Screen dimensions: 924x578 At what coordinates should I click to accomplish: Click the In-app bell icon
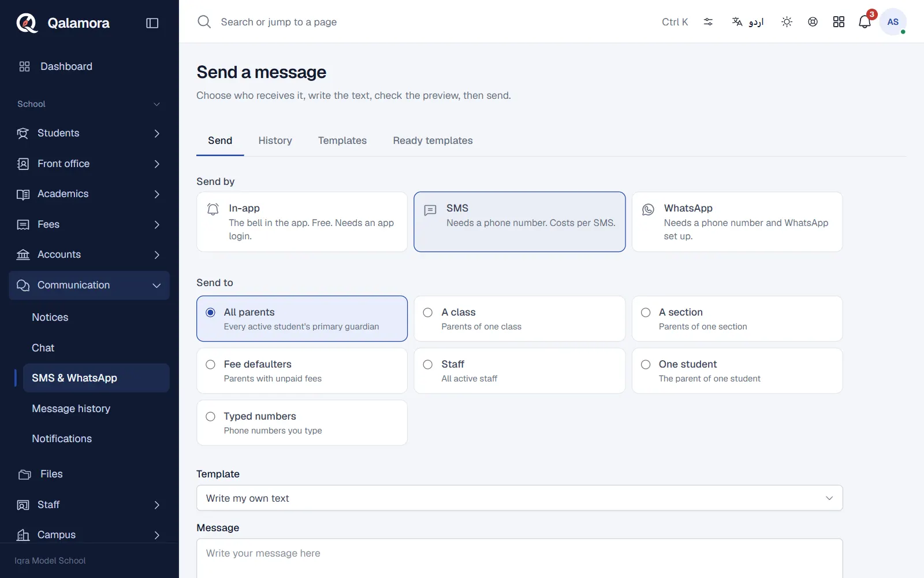click(x=213, y=209)
